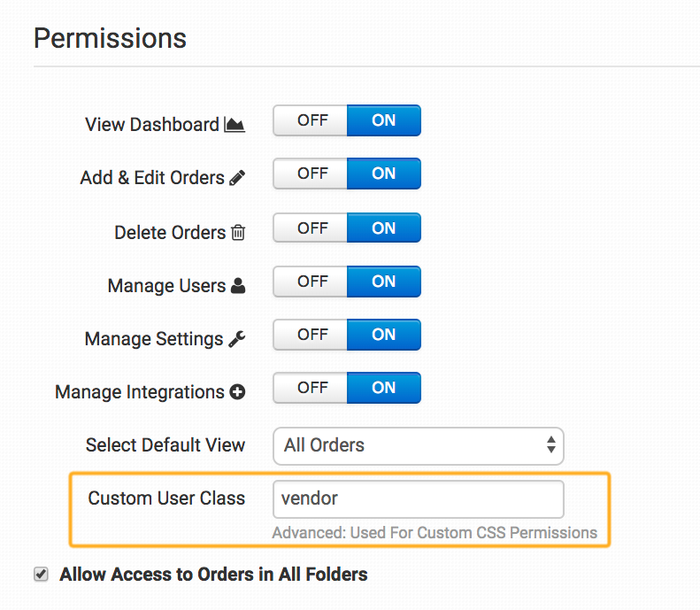This screenshot has width=700, height=610.
Task: Disable the Delete Orders permission
Action: (312, 228)
